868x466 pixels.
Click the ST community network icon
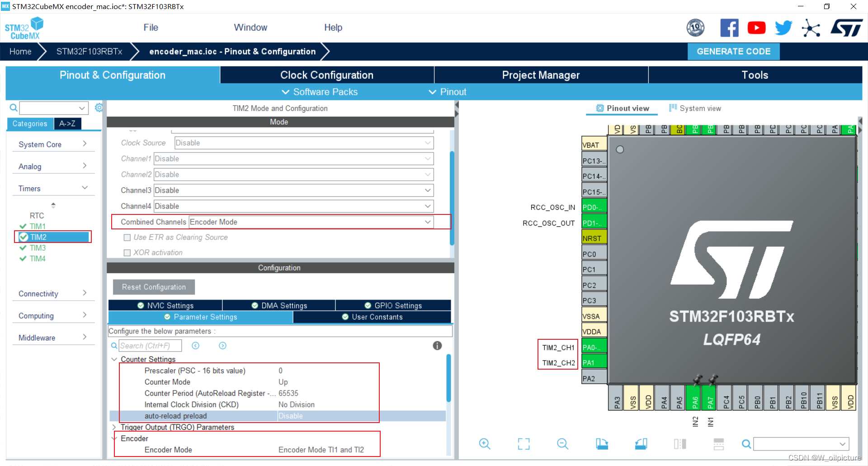tap(811, 28)
